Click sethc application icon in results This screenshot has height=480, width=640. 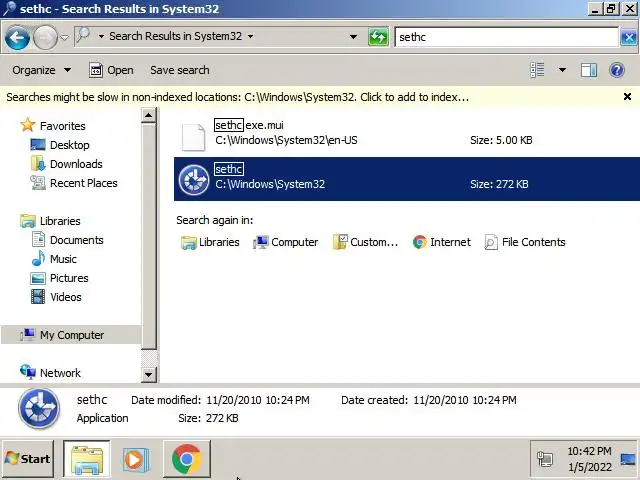point(194,180)
